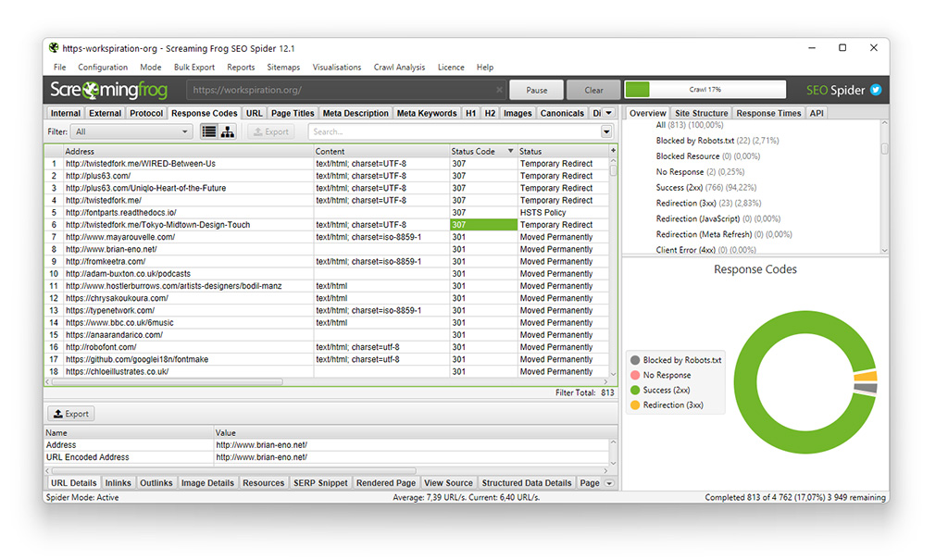The image size is (948, 560).
Task: Click the crawl progress bar
Action: coord(705,90)
